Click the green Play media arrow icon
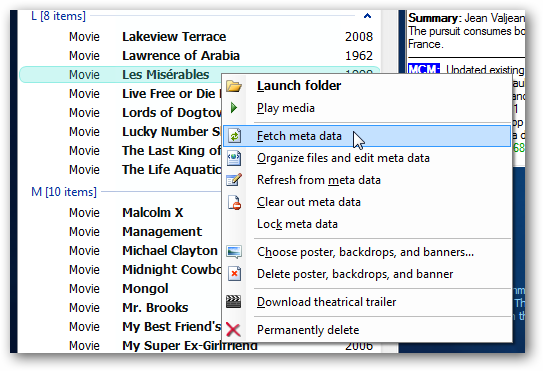Screen dimensions: 543x371 (234, 108)
